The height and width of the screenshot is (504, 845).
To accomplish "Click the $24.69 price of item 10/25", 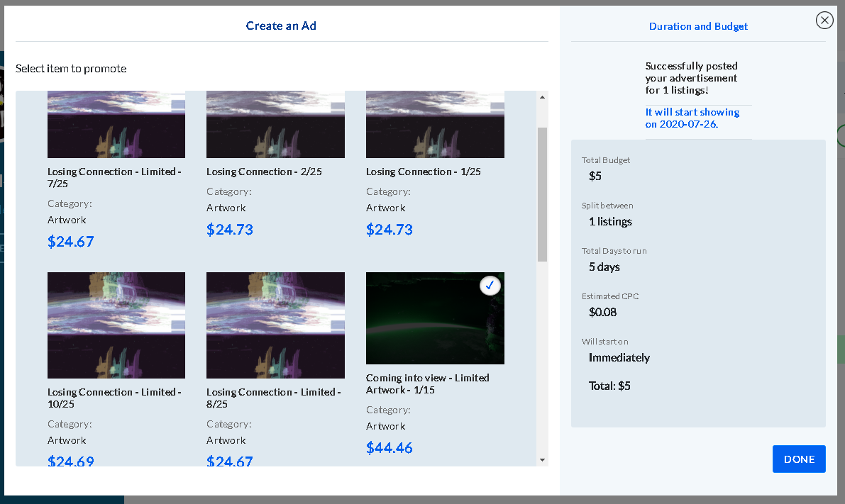I will (x=71, y=461).
